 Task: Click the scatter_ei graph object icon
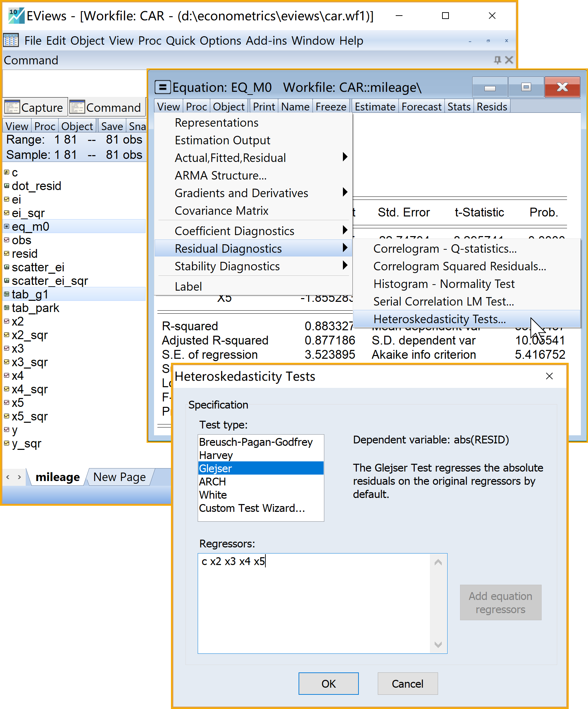click(6, 267)
